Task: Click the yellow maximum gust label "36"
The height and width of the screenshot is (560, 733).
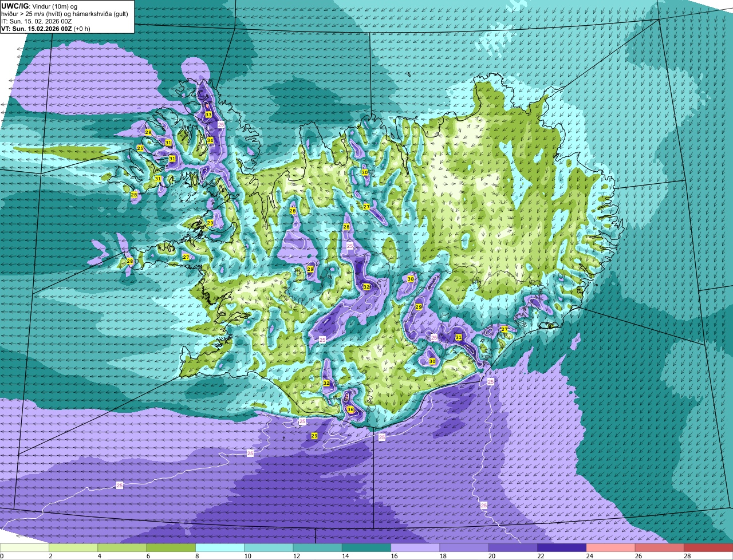Action: (350, 409)
